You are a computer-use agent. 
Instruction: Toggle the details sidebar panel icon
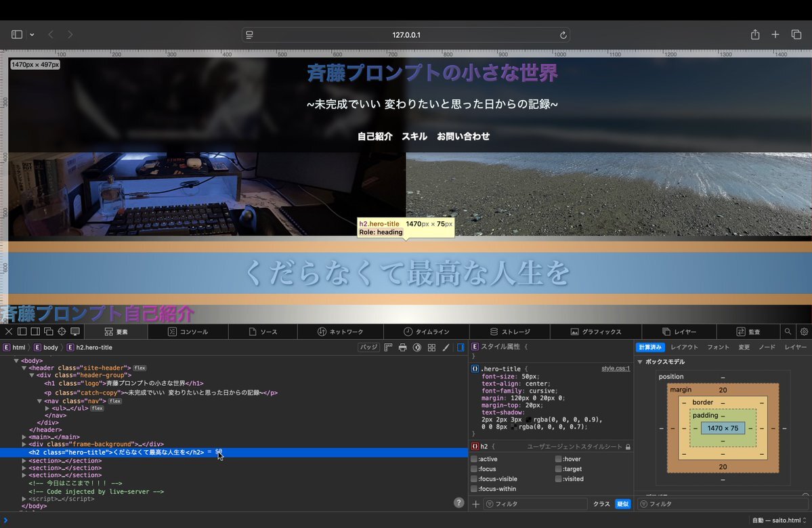[x=461, y=347]
